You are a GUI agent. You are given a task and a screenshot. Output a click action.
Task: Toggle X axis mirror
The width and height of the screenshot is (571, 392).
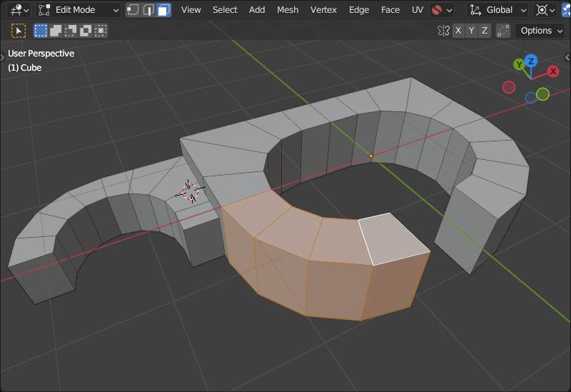(458, 31)
